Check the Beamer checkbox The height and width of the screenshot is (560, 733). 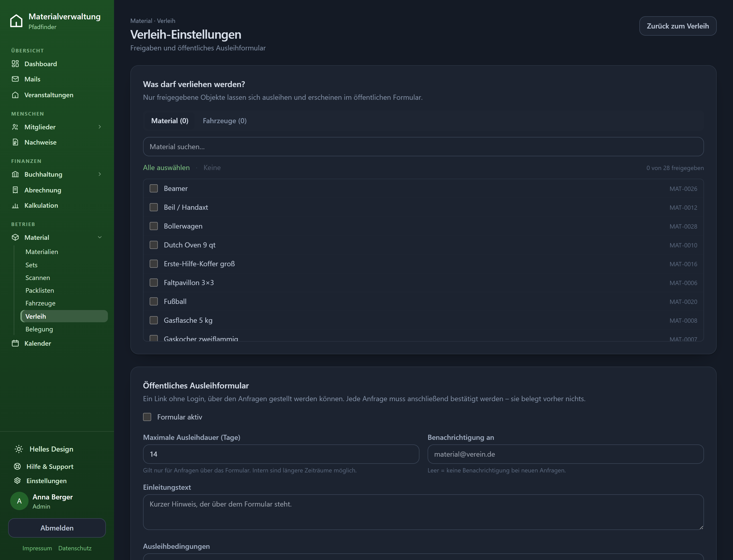click(x=154, y=188)
